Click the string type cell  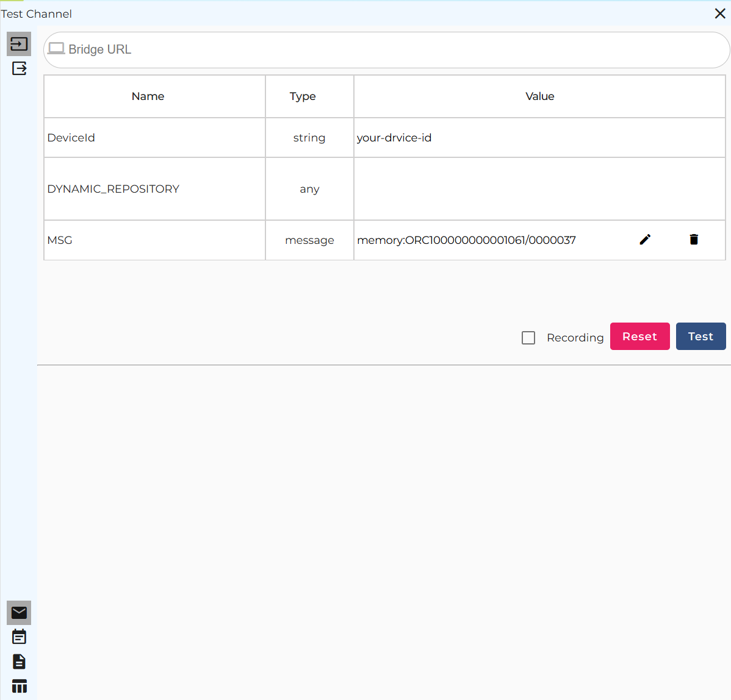point(309,138)
